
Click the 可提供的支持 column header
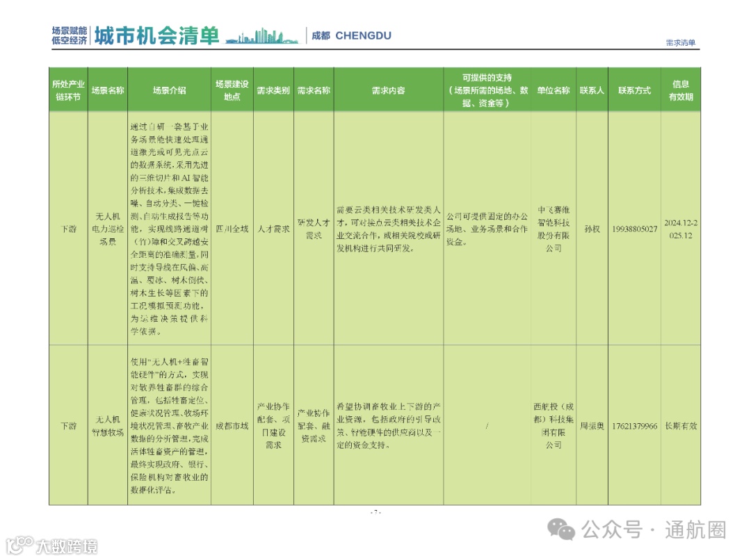pyautogui.click(x=487, y=90)
